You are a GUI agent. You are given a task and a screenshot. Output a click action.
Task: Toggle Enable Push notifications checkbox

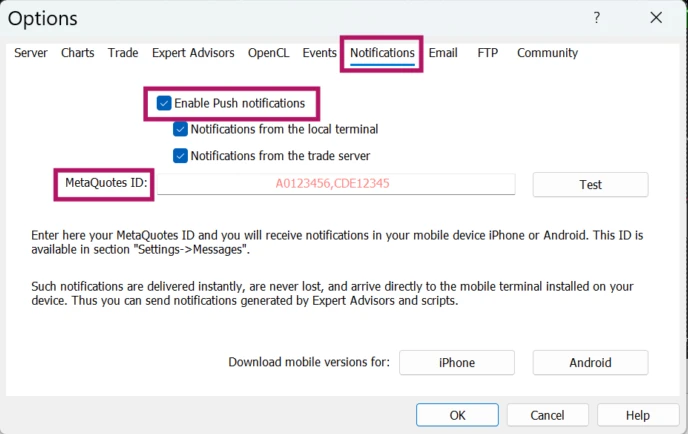pos(164,104)
